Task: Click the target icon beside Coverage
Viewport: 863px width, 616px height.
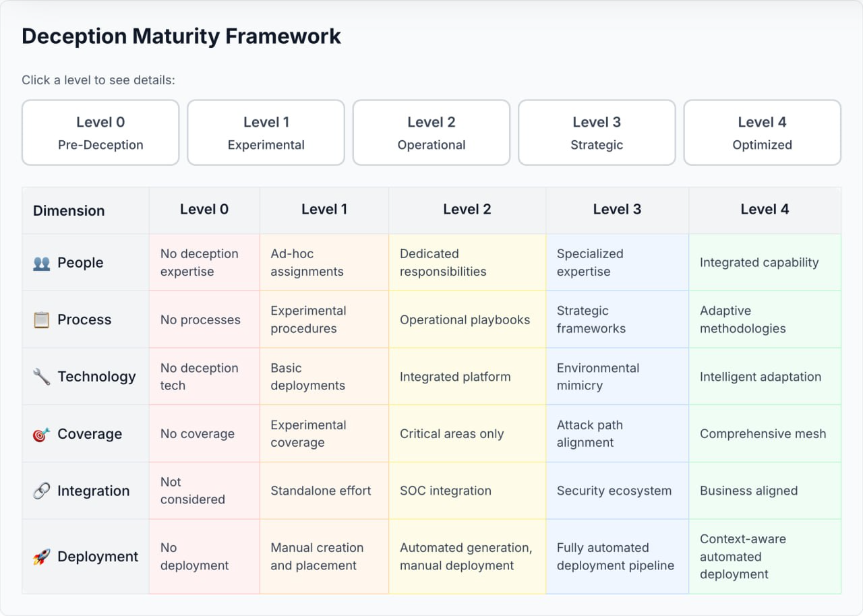Action: (x=42, y=434)
